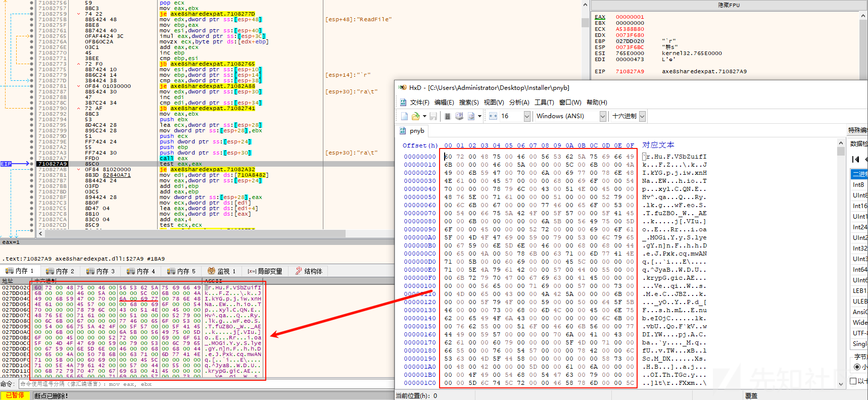The width and height of the screenshot is (868, 400).
Task: Collapse jump arrow at 710827AB je line
Action: (78, 170)
